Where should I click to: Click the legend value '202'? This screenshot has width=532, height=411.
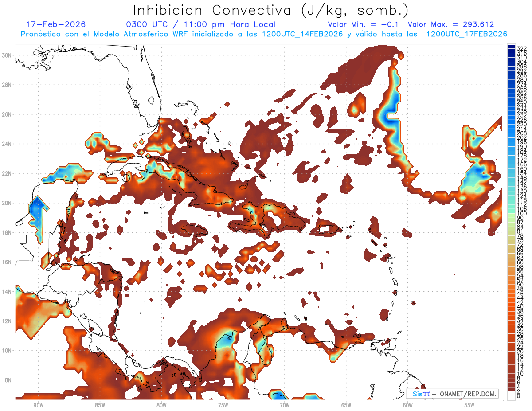pos(522,137)
